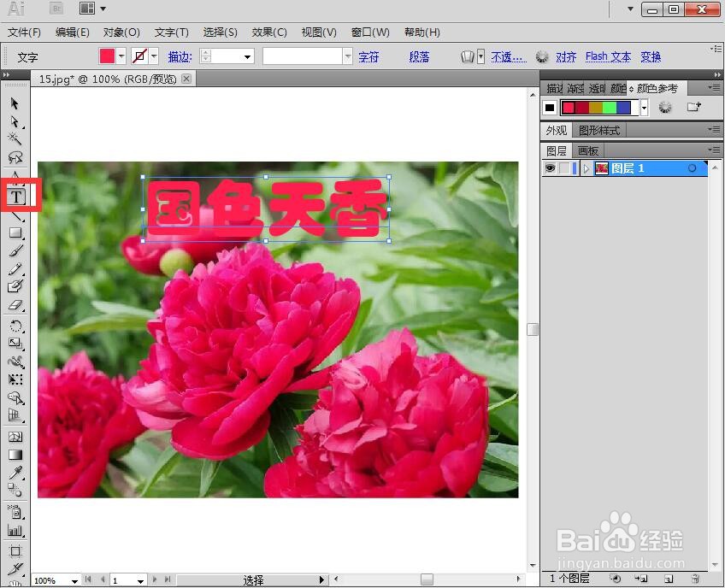Click Edit Colors wheel in Color Guide panel

coord(665,108)
